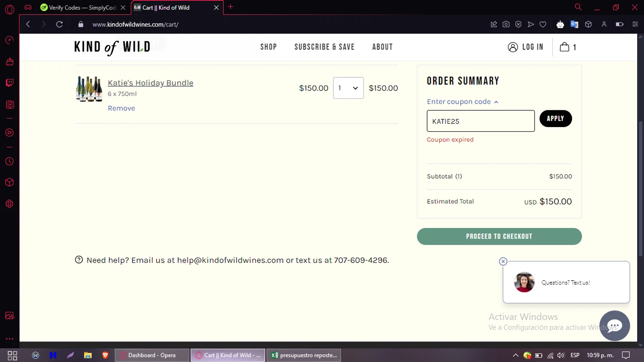Click the send/flow arrow icon
Image resolution: width=644 pixels, height=362 pixels.
coord(531,24)
